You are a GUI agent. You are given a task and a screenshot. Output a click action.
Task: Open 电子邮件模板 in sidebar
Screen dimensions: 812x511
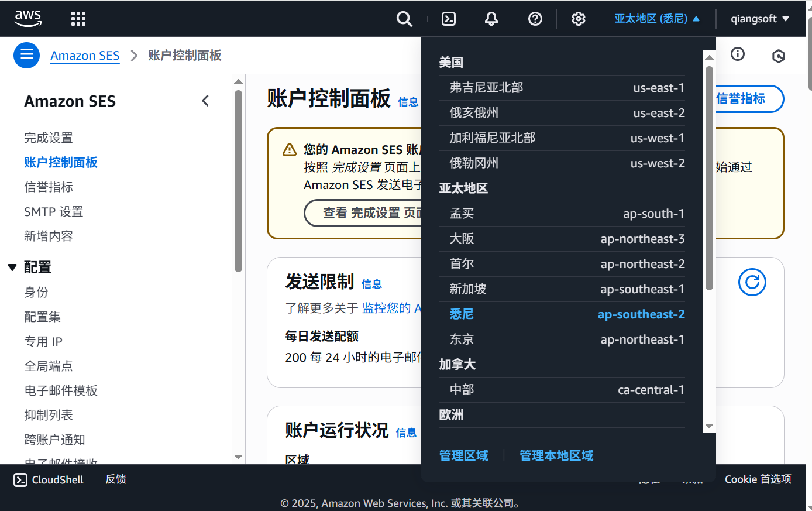61,391
